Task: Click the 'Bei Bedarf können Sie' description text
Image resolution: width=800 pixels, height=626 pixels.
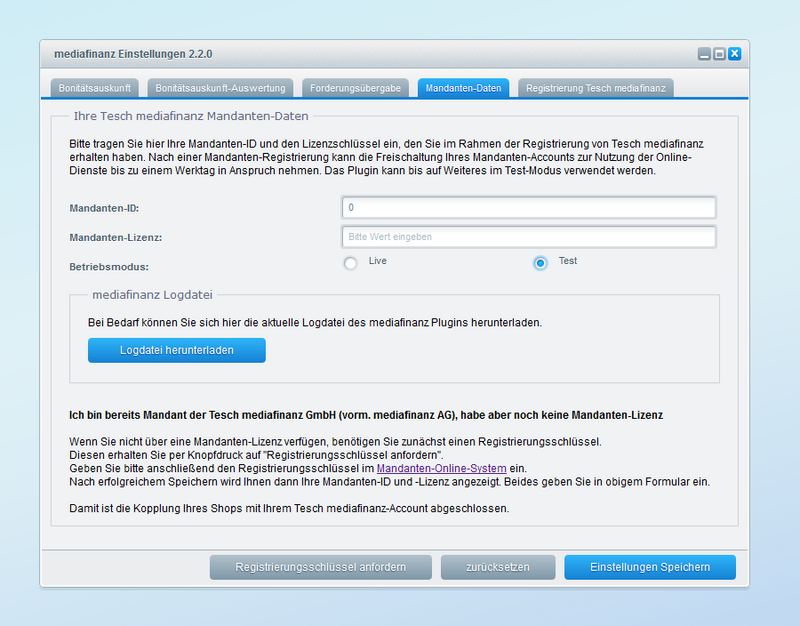Action: (315, 322)
